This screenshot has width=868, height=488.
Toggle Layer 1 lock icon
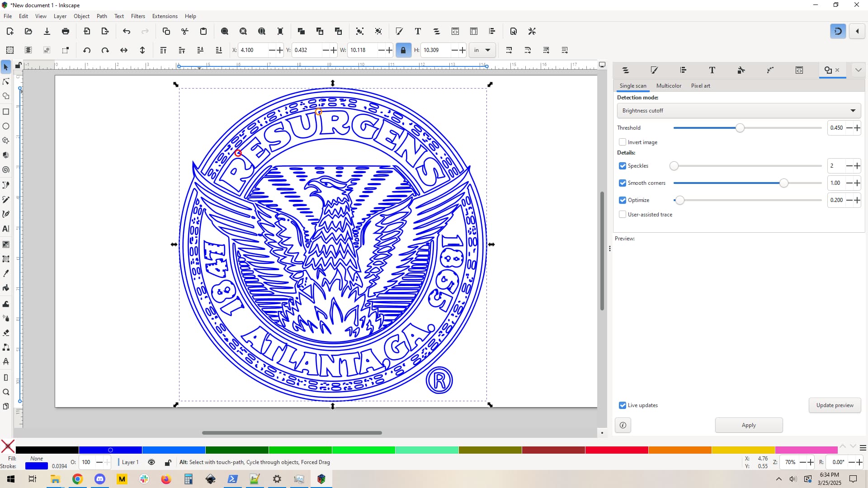click(168, 462)
